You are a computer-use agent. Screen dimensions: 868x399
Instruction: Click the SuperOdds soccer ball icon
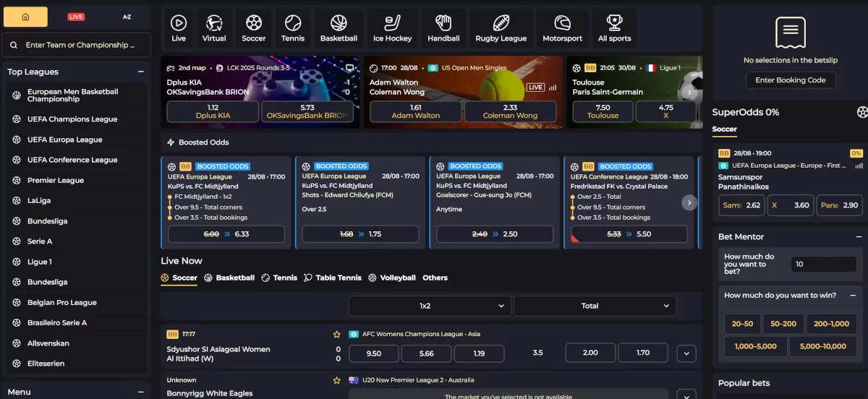click(x=862, y=112)
